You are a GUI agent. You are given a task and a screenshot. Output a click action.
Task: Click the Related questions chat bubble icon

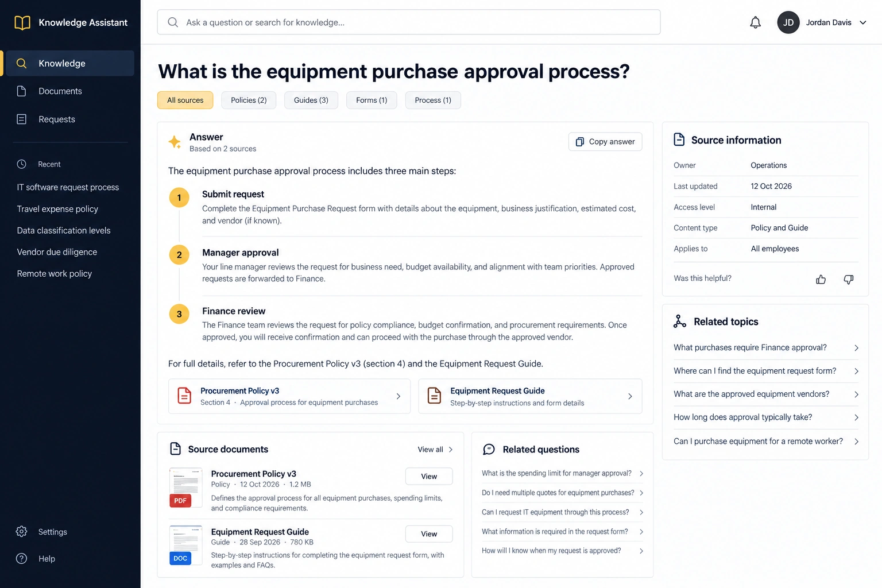(489, 450)
